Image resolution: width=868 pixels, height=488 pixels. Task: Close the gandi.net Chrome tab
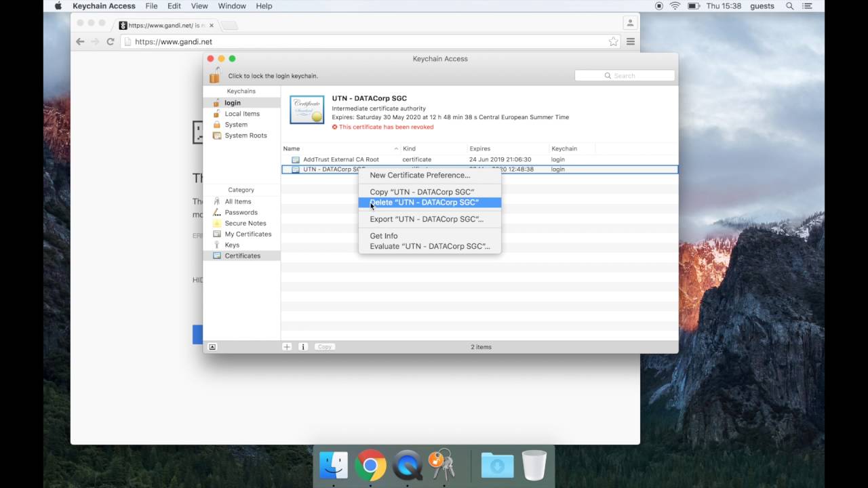tap(212, 25)
